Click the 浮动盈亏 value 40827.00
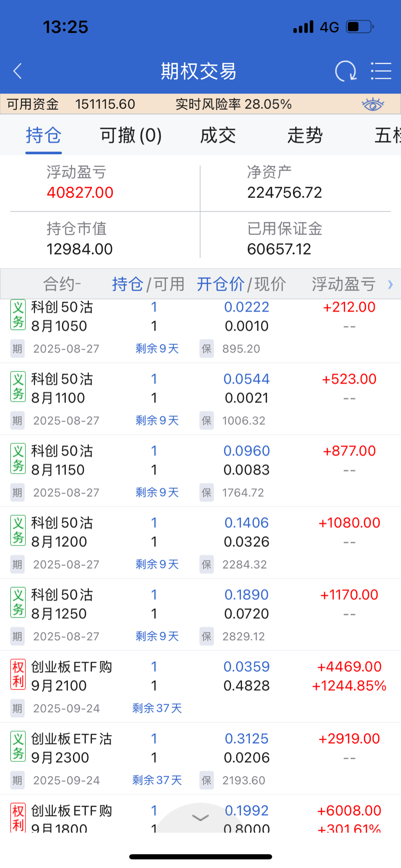Screen dimensions: 401x868 click(80, 193)
